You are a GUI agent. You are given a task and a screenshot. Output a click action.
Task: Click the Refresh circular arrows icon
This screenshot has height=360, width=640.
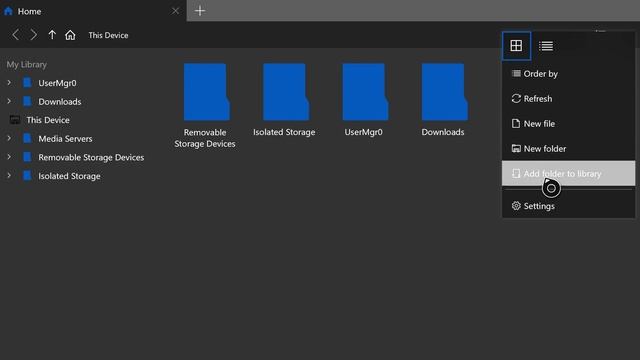click(516, 99)
